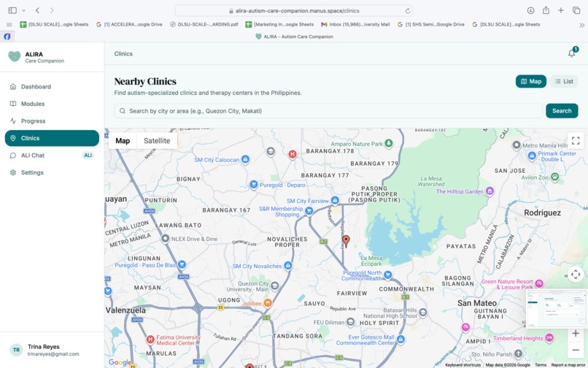The height and width of the screenshot is (368, 588).
Task: Open the SHS Semi Google Drive bookmark
Action: tap(430, 24)
